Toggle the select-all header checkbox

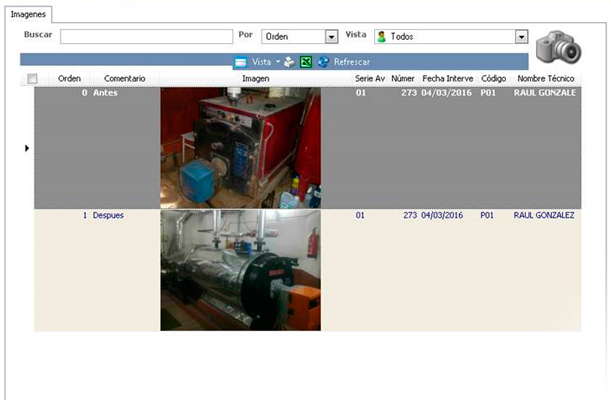click(32, 79)
